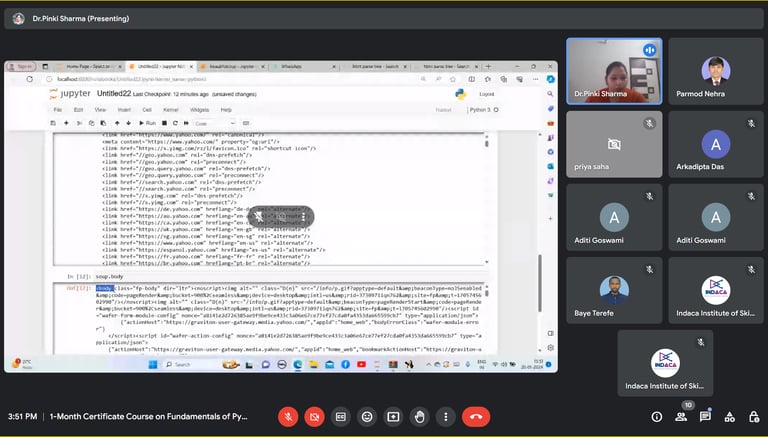Click Jupyter Logout button
Screen dimensions: 768x437
[x=487, y=94]
